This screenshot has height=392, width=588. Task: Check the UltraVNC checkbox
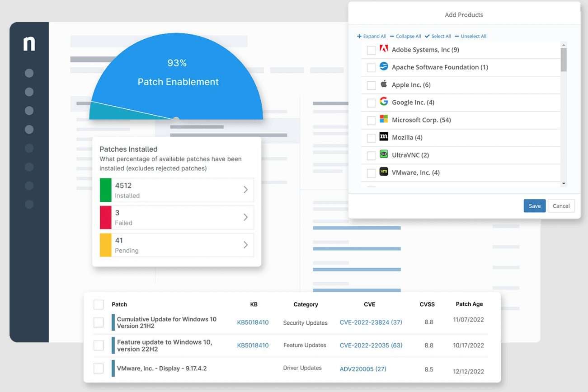pos(371,156)
